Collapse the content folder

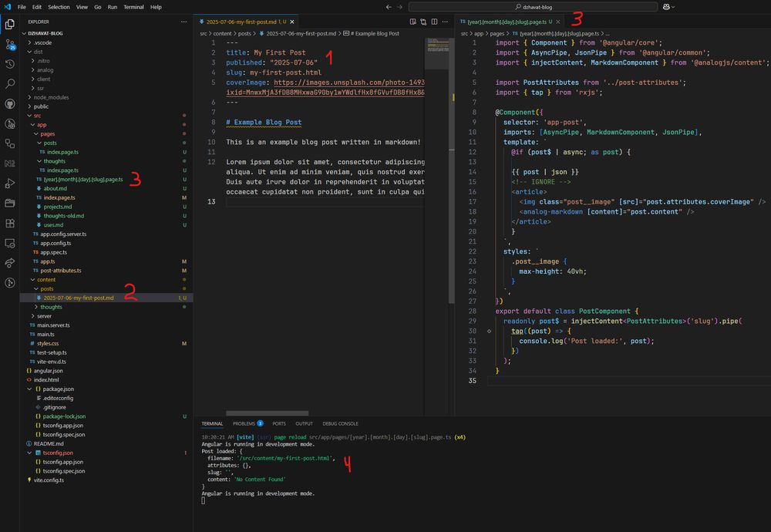(46, 280)
